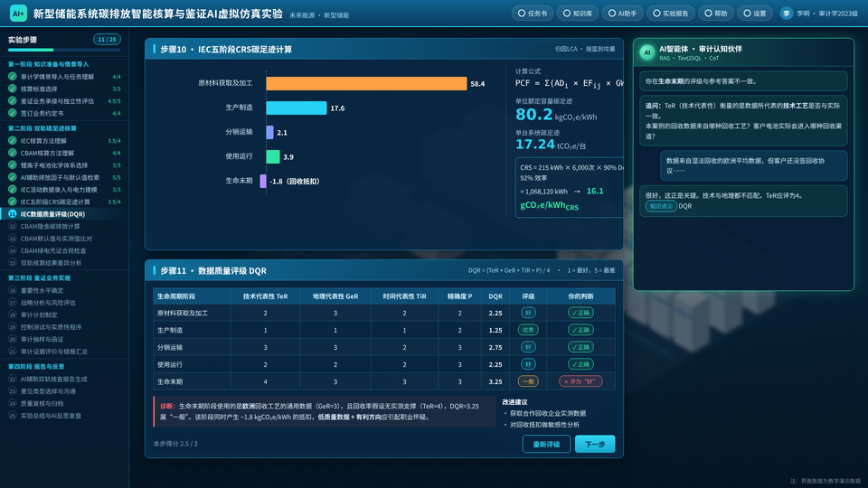
Task: Click the green 使用运行 bar
Action: tap(273, 156)
